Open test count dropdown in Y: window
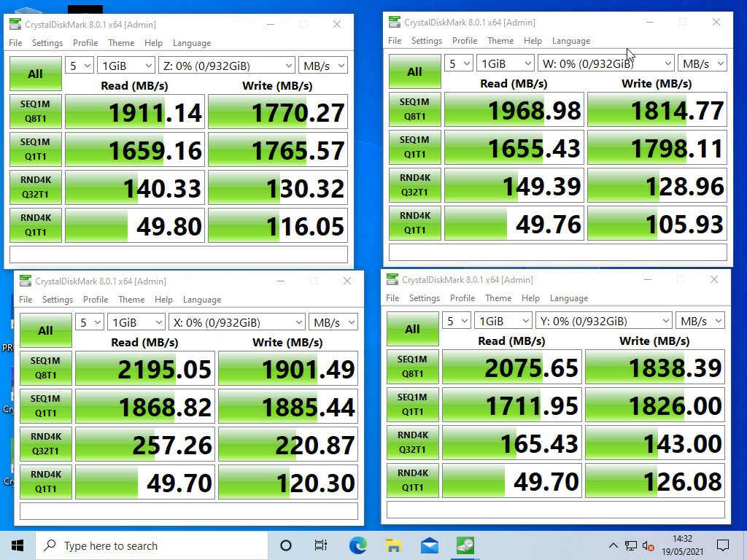Screen dimensions: 747x560 click(x=457, y=321)
